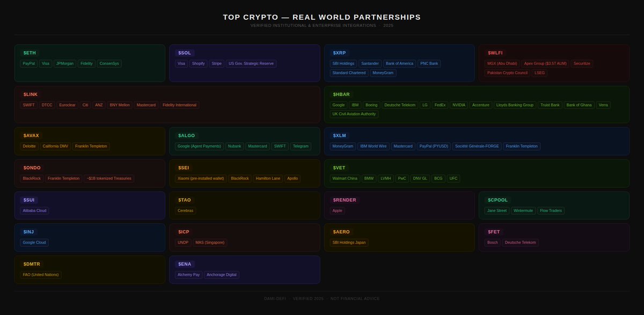
Task: Click the IBM World Wire tag
Action: coord(374,146)
